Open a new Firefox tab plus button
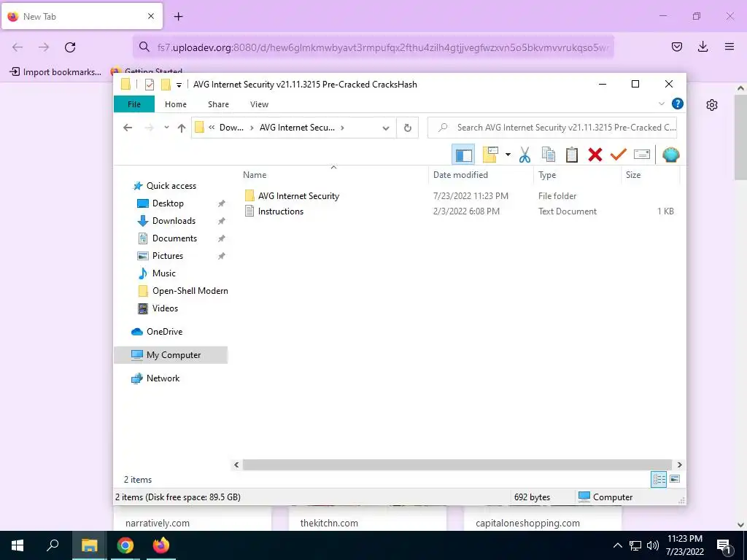This screenshot has height=560, width=747. pos(178,17)
